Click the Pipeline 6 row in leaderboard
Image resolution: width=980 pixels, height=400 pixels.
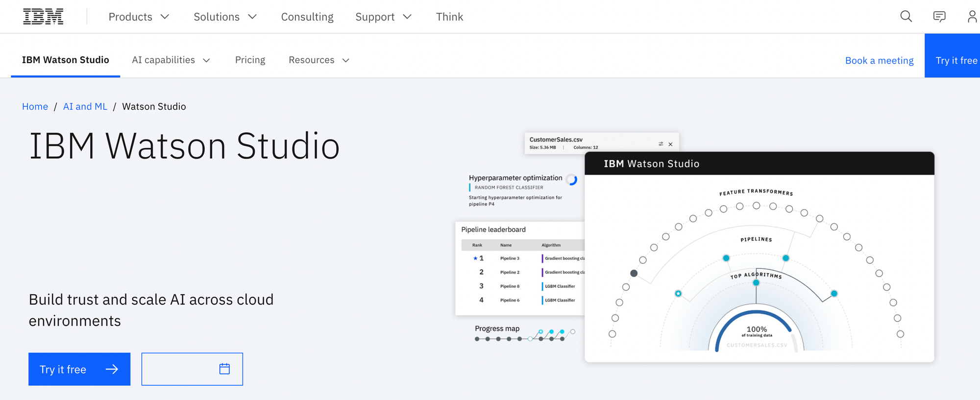pos(523,300)
